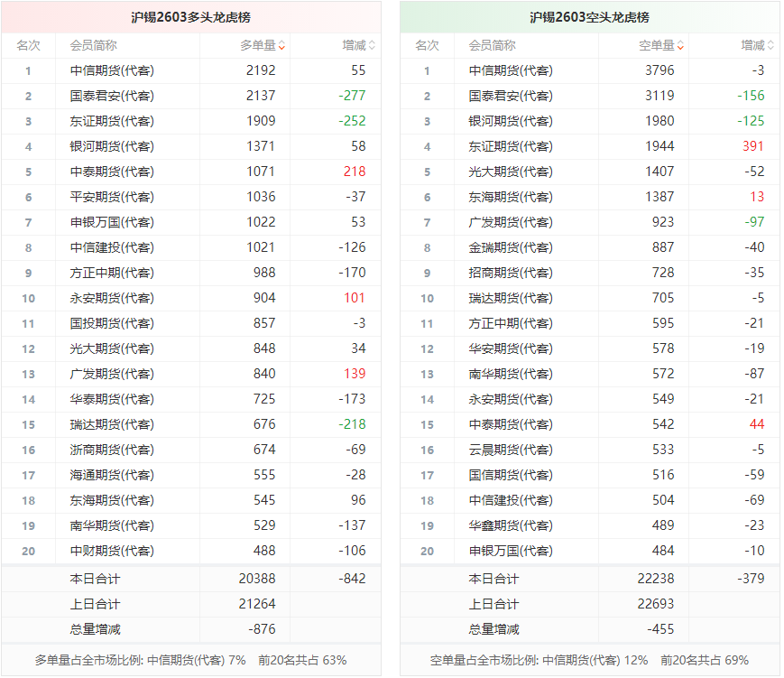Click 名次 header in long table
This screenshot has width=784, height=678.
point(28,45)
